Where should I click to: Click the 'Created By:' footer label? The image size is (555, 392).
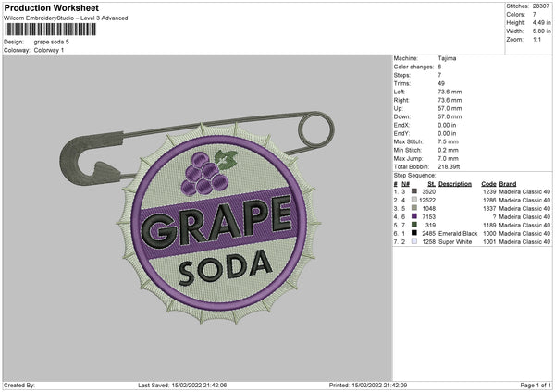pos(19,385)
